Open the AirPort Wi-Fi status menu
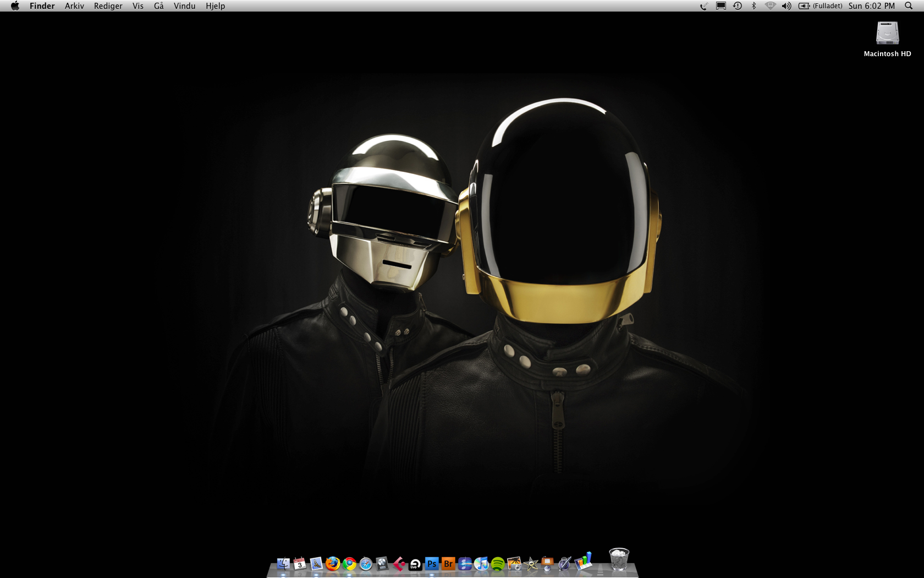The height and width of the screenshot is (578, 924). coord(770,6)
